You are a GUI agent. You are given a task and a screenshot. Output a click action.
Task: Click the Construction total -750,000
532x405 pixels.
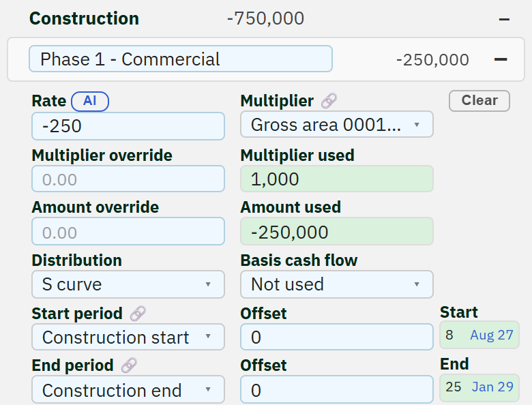click(x=265, y=18)
